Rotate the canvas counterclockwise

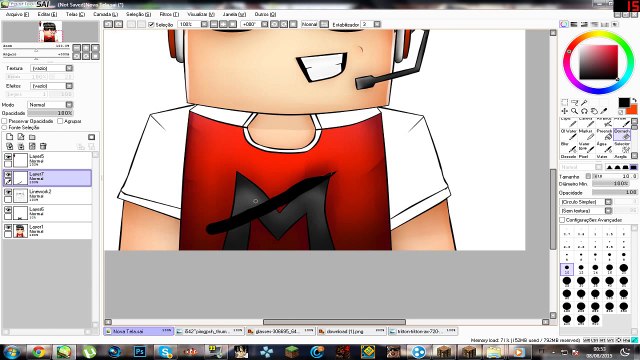pyautogui.click(x=274, y=24)
